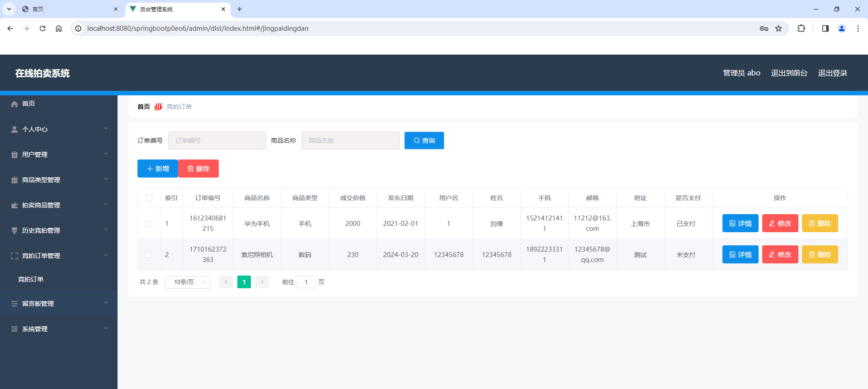Click the home icon in the sidebar

coord(14,104)
